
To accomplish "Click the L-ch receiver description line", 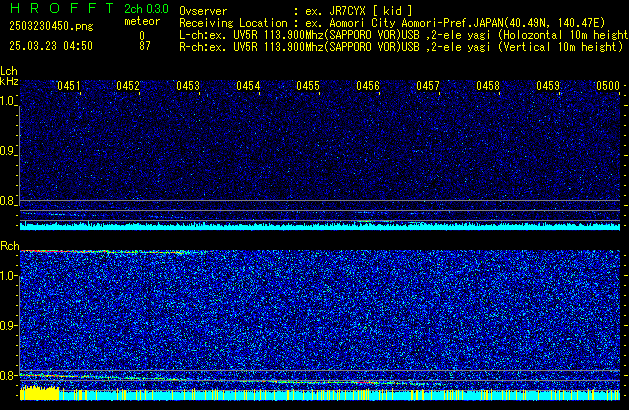I will 404,35.
